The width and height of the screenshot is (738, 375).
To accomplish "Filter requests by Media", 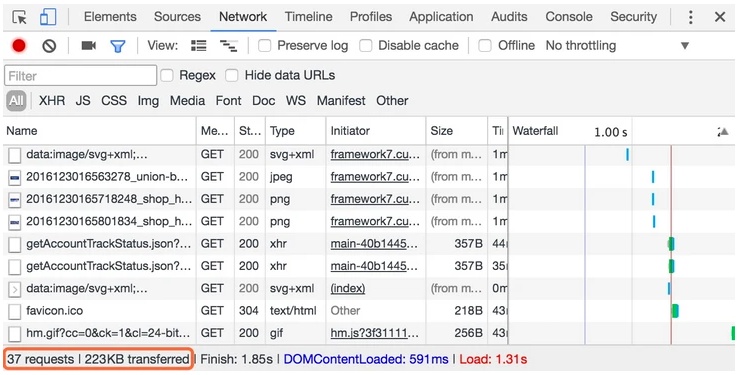I will click(x=187, y=101).
